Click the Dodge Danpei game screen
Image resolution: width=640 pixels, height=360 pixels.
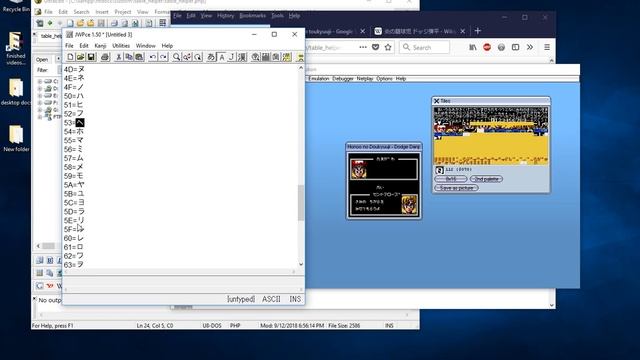pyautogui.click(x=384, y=184)
